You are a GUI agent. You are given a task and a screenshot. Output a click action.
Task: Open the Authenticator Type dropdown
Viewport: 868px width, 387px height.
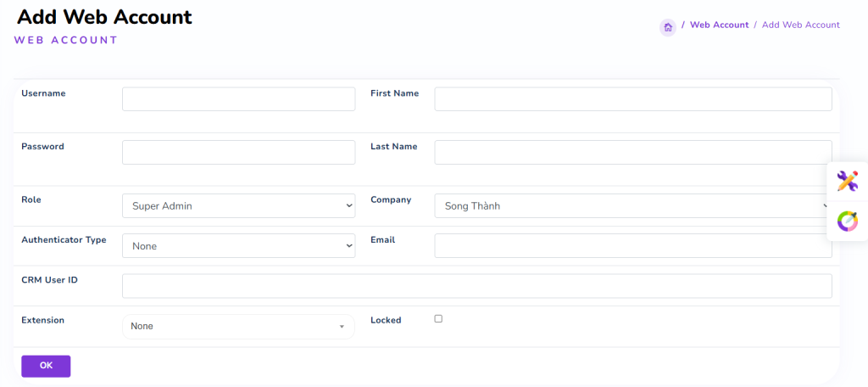(x=238, y=245)
